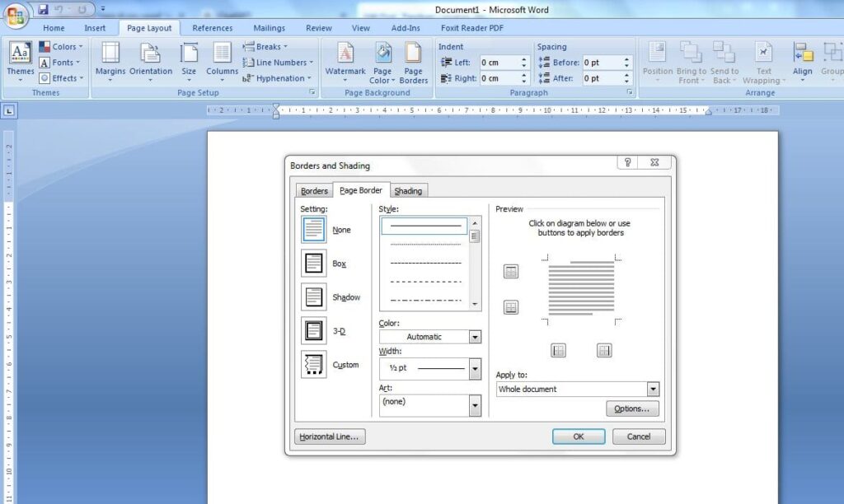The height and width of the screenshot is (504, 844).
Task: Switch to the Home ribbon tab
Action: click(54, 28)
